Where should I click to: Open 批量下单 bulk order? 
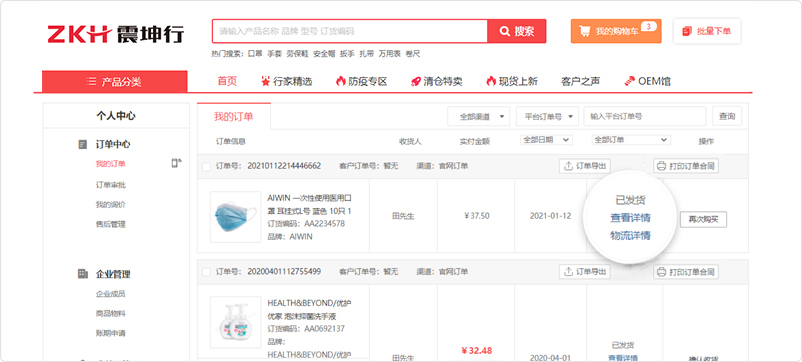tap(707, 31)
